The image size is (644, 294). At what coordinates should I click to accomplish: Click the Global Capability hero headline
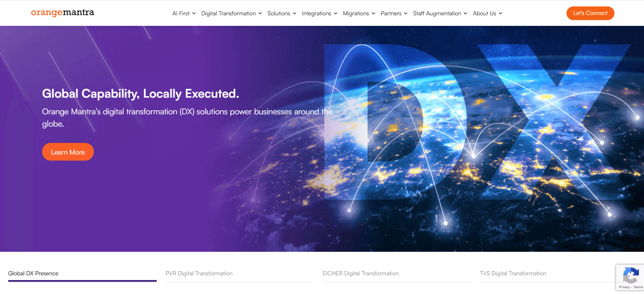point(140,94)
